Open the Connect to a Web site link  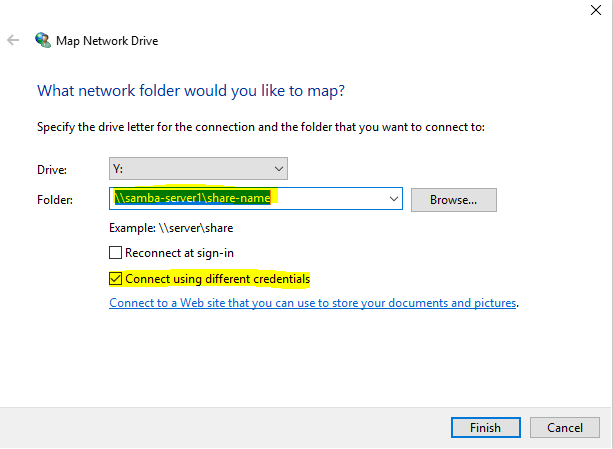(313, 303)
